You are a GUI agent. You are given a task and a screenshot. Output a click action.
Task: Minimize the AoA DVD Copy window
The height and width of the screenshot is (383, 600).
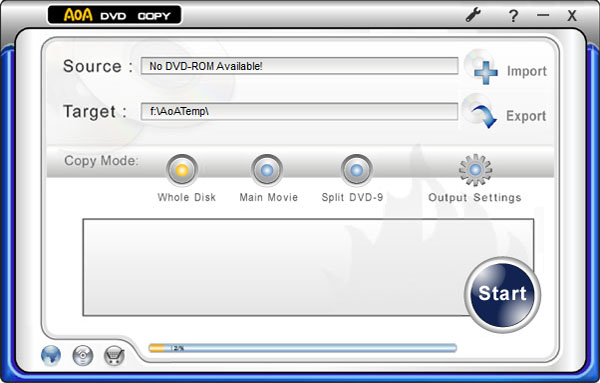tap(543, 15)
